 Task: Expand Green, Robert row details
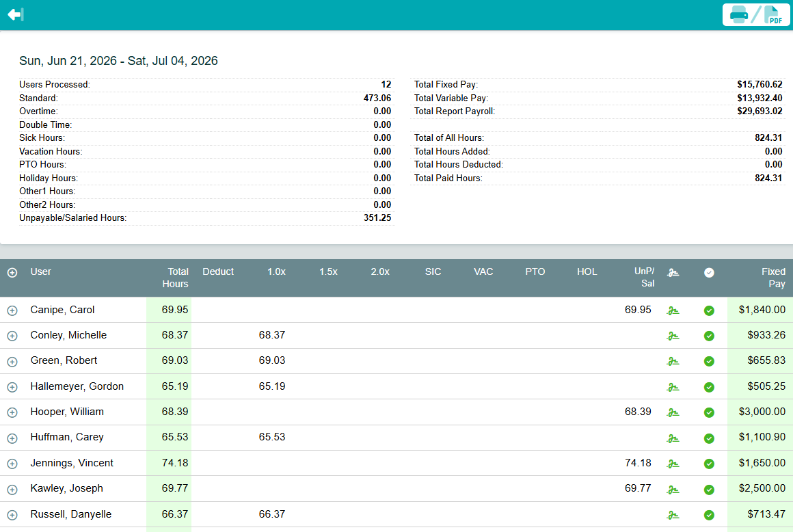tap(12, 362)
